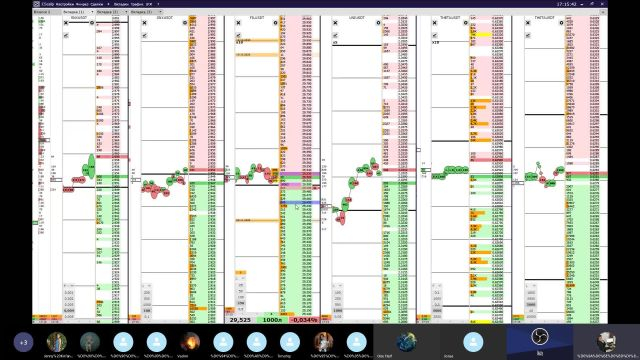This screenshot has width=640, height=360.
Task: Close the second order book panel
Action: pos(144,23)
